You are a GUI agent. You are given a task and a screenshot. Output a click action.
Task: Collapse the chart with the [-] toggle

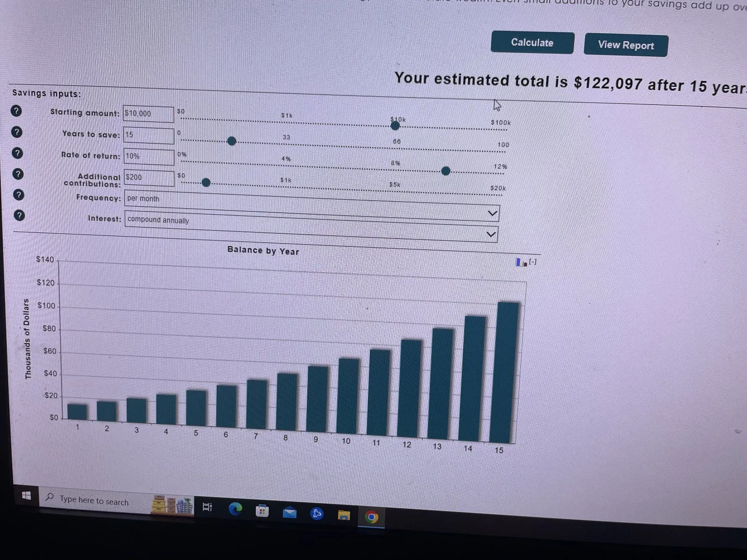coord(533,262)
